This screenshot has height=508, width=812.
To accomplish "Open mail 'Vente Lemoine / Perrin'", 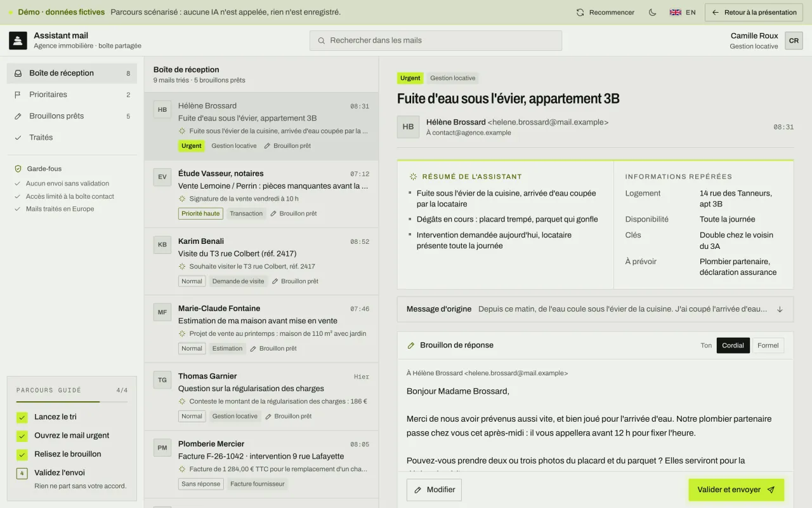I will (261, 194).
